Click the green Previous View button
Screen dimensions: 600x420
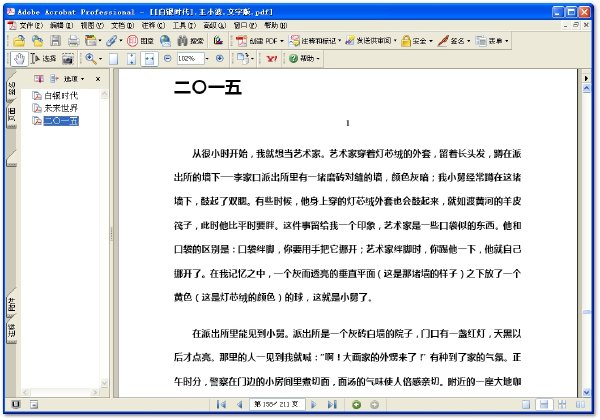[357, 405]
